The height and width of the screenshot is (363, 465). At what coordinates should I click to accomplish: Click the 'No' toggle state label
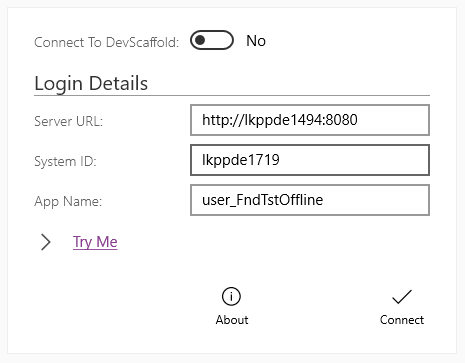pos(256,41)
